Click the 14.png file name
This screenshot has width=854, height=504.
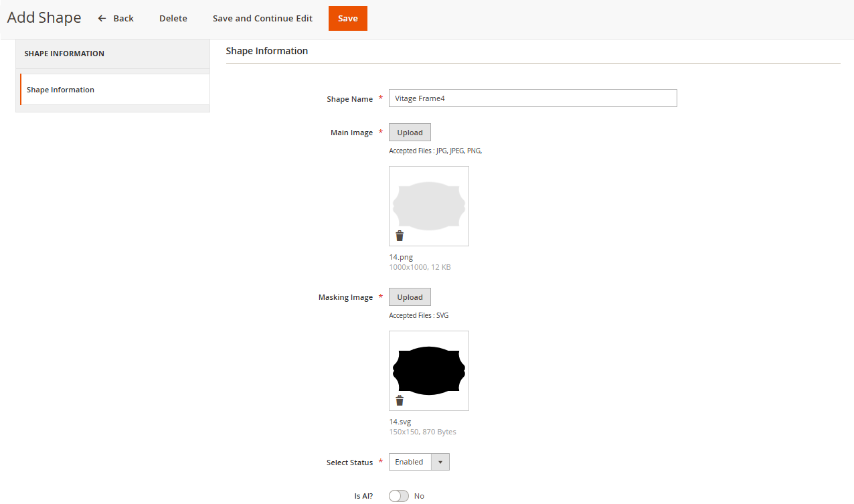click(401, 257)
